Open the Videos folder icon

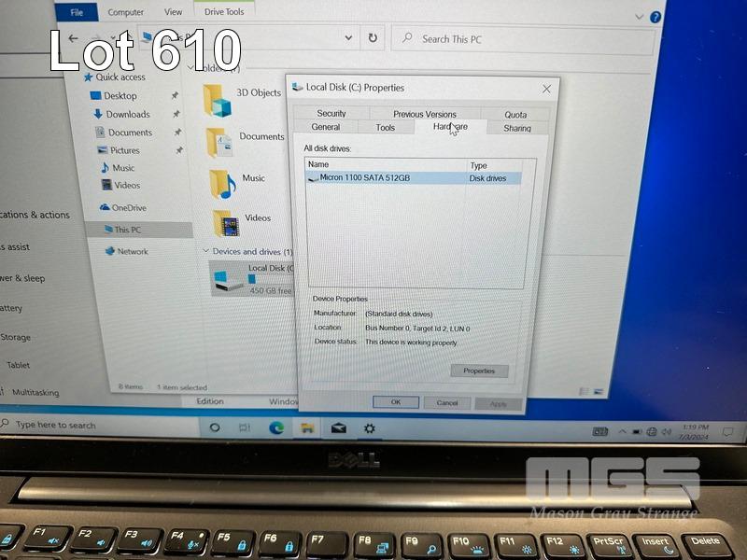[x=225, y=222]
